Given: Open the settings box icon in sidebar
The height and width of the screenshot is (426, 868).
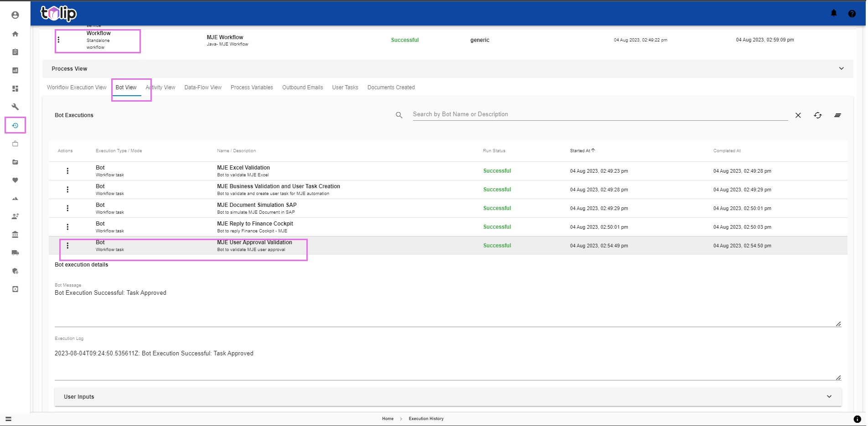Looking at the screenshot, I should [x=15, y=289].
